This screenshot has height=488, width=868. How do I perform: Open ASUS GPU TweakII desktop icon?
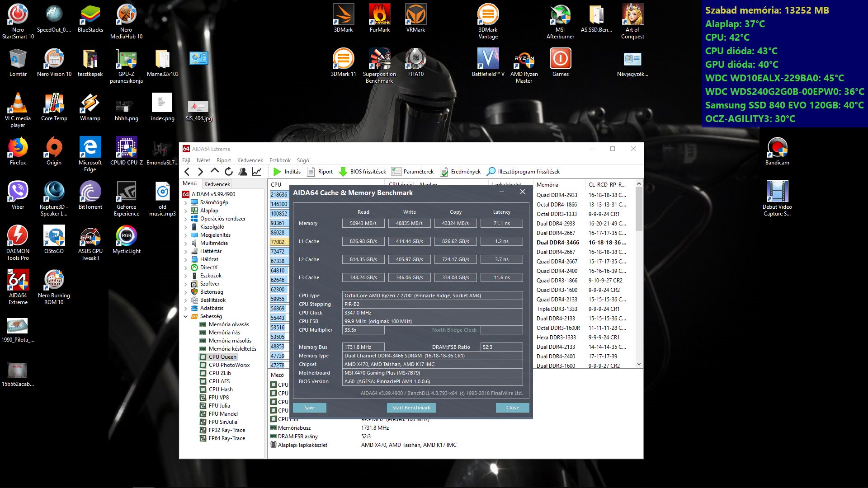tap(90, 243)
